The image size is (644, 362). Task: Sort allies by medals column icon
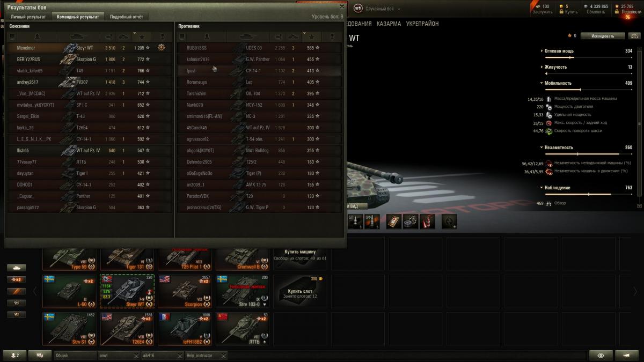pos(162,36)
